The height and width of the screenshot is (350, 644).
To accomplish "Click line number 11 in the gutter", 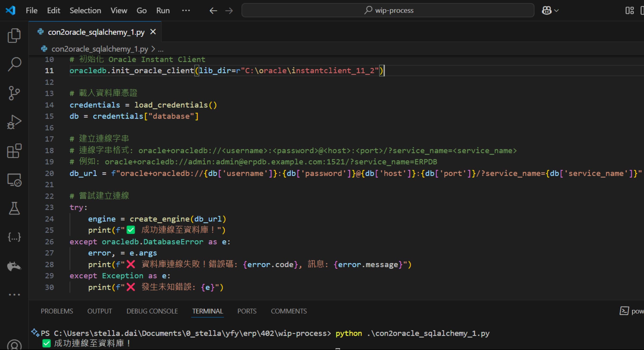I will click(49, 71).
